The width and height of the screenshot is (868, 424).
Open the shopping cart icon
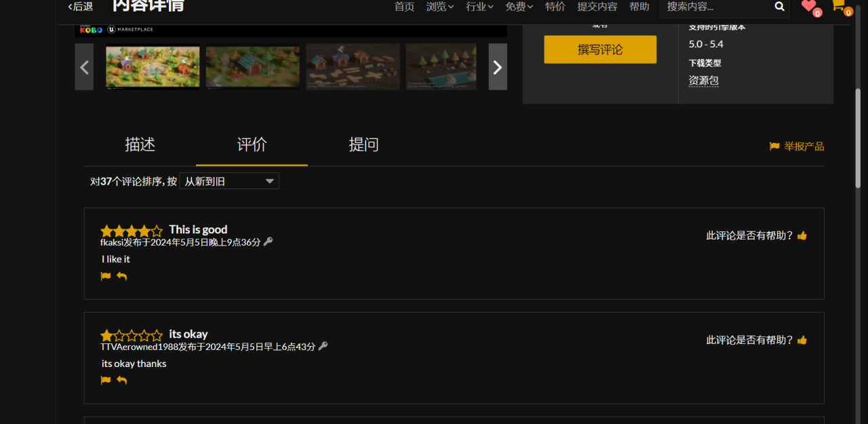(x=838, y=5)
